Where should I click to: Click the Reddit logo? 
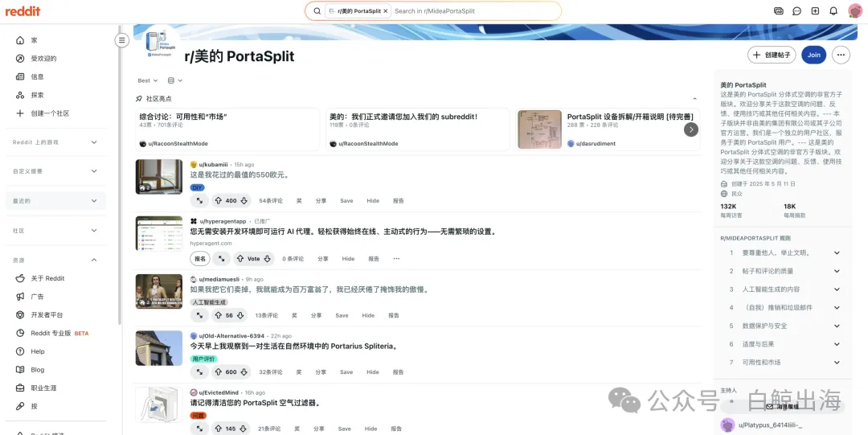click(x=23, y=11)
